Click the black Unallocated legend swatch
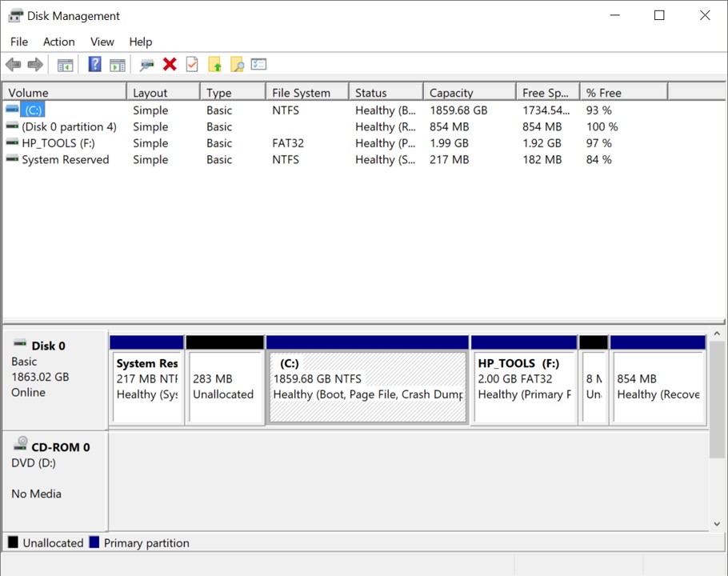Image resolution: width=728 pixels, height=576 pixels. tap(13, 542)
